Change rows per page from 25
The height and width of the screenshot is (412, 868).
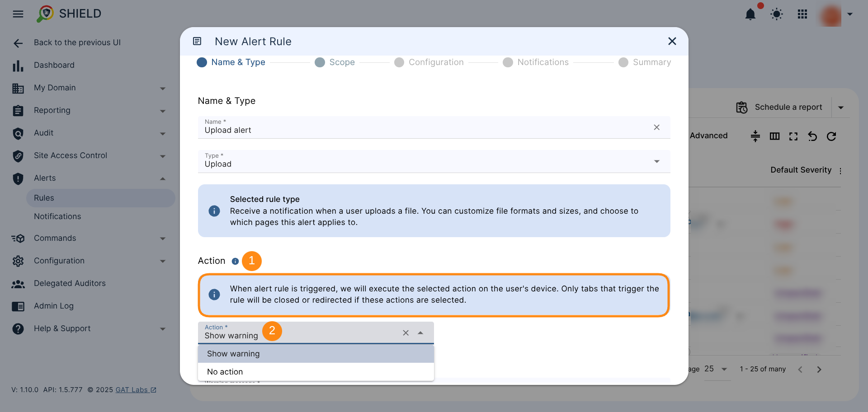pos(717,369)
